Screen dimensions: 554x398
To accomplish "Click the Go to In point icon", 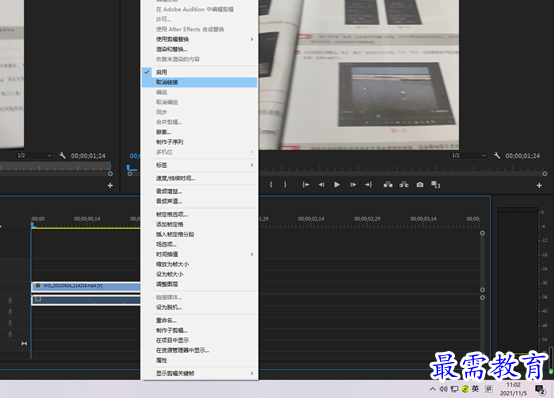I will coord(306,185).
